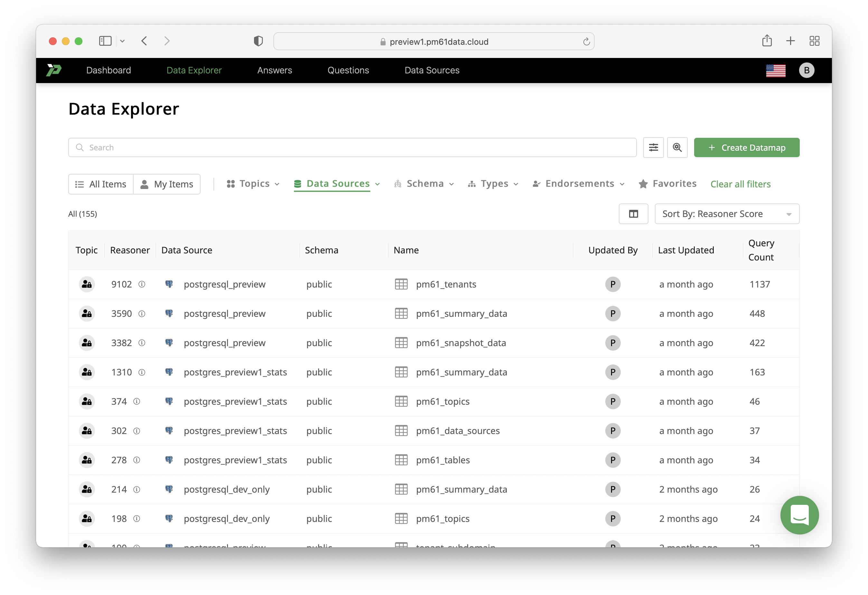Screen dimensions: 868x595
Task: Expand the Types filter dropdown
Action: (493, 184)
